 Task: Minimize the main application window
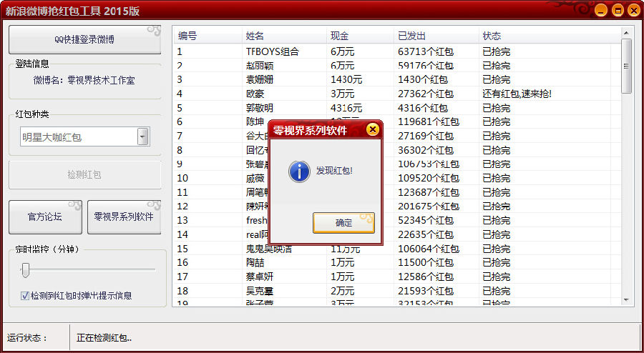(601, 11)
